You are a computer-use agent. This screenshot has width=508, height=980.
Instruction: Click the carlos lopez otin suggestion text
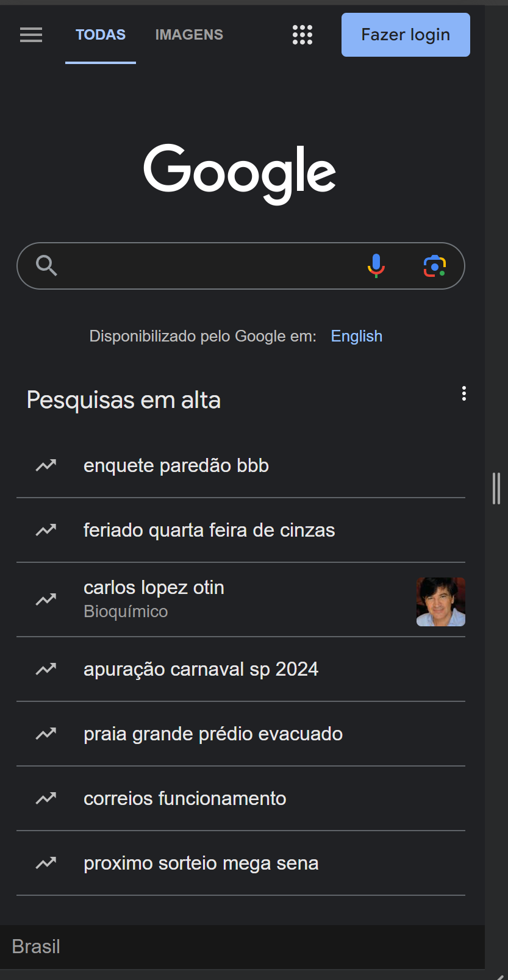pos(154,588)
